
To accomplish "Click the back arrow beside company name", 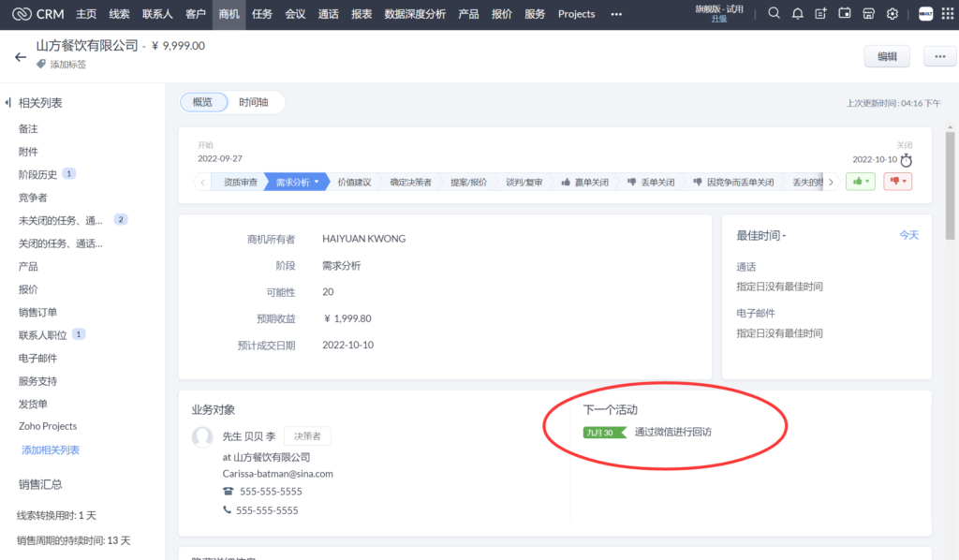I will pos(21,57).
